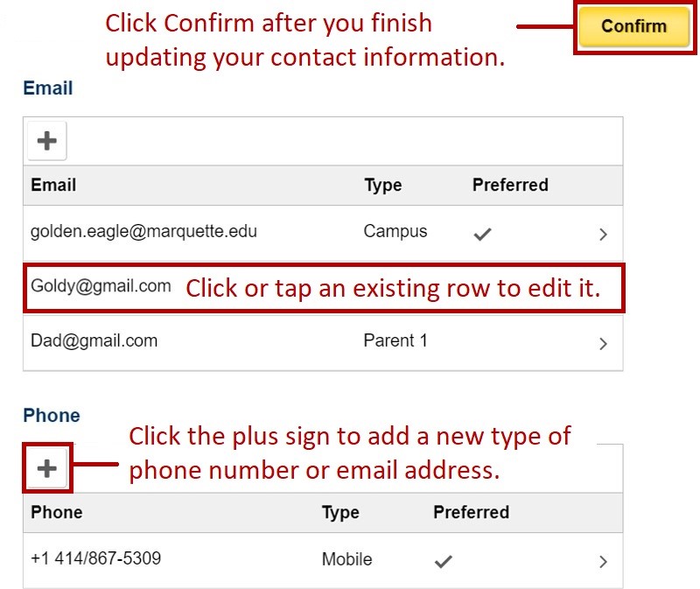Screen dimensions: 700x589
Task: Open the mobile phone row chevron
Action: [603, 562]
